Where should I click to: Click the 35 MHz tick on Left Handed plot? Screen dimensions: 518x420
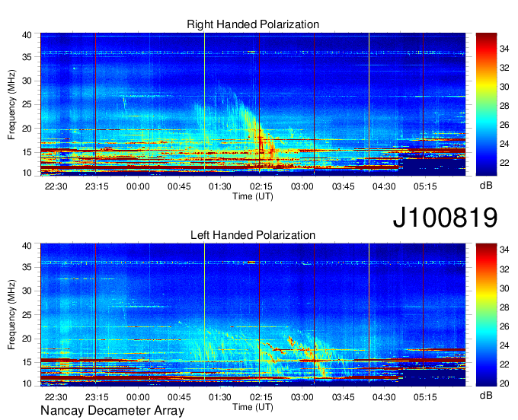pyautogui.click(x=27, y=267)
